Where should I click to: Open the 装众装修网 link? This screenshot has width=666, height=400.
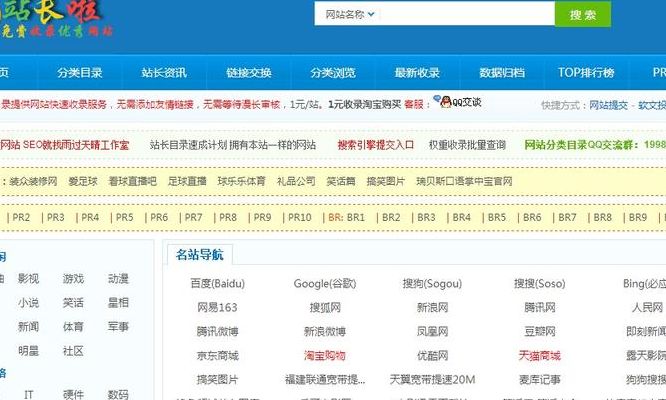pyautogui.click(x=33, y=181)
